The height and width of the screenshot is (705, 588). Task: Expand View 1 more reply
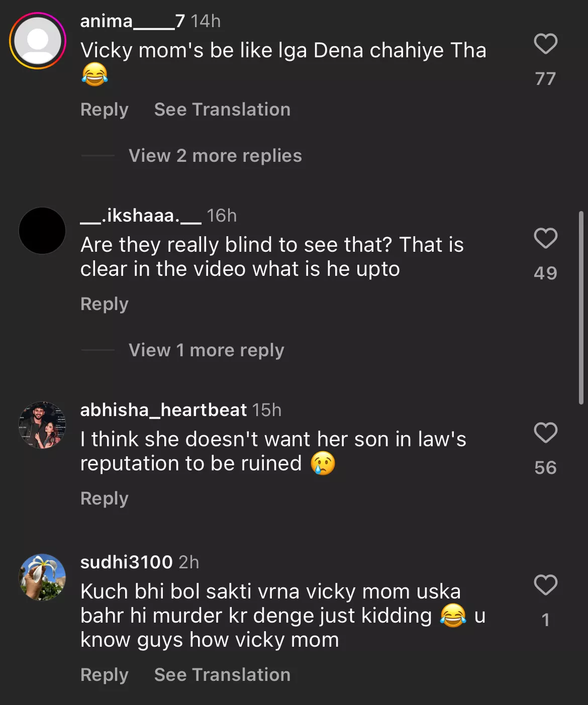(x=206, y=350)
